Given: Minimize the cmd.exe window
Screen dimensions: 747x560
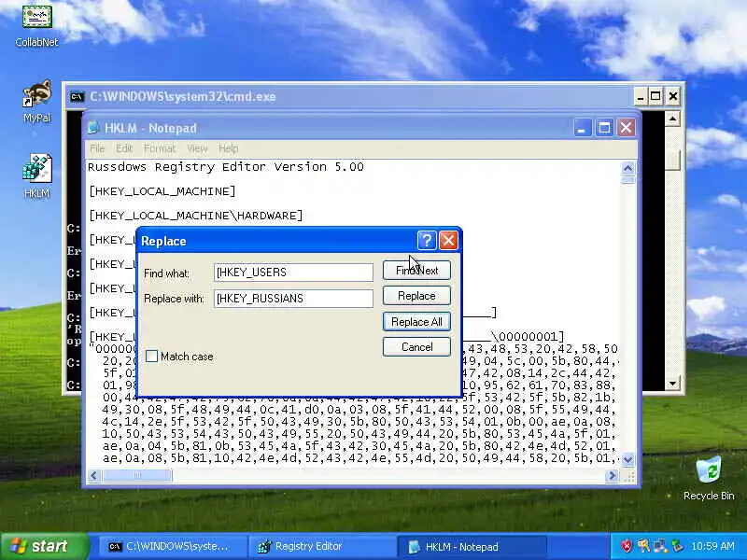Looking at the screenshot, I should (641, 97).
